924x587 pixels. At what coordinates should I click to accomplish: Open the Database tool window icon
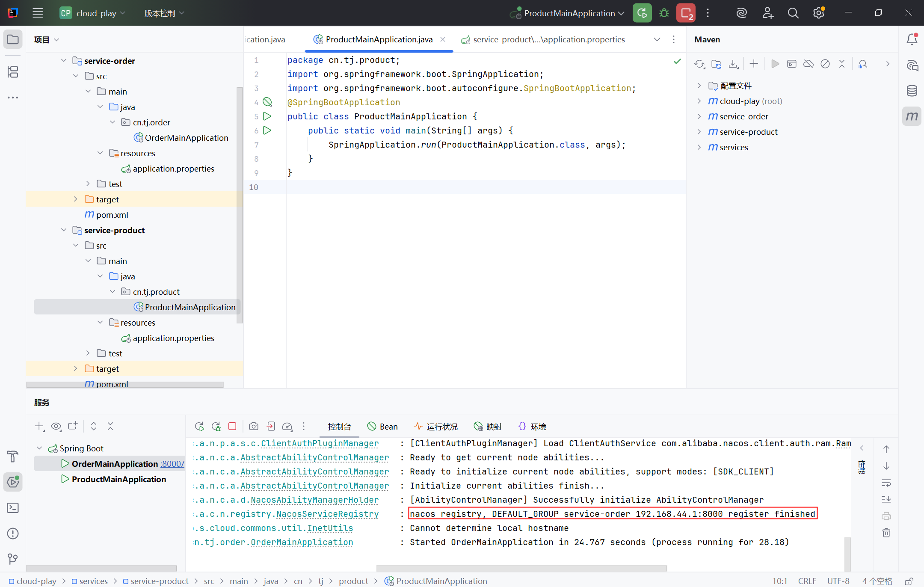click(912, 91)
